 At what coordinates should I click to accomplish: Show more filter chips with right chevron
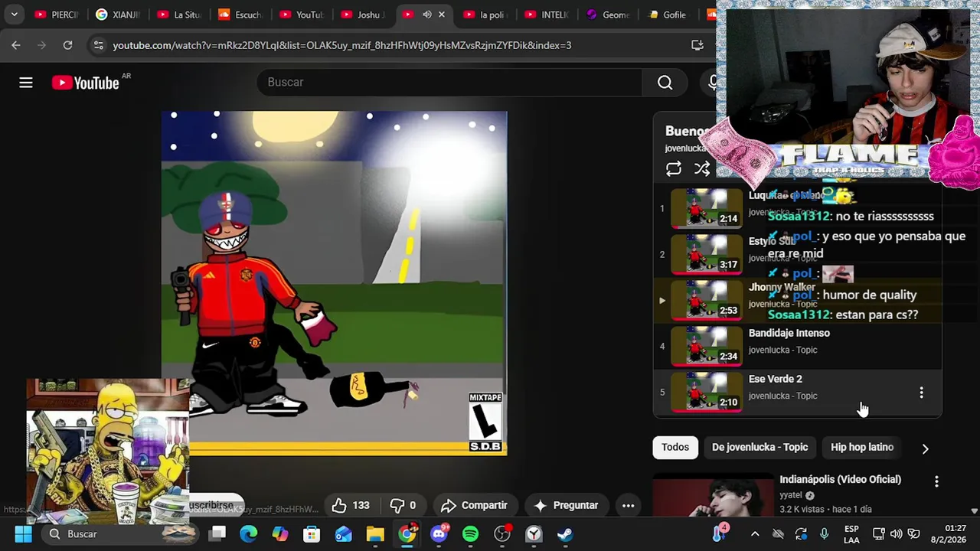click(x=925, y=449)
